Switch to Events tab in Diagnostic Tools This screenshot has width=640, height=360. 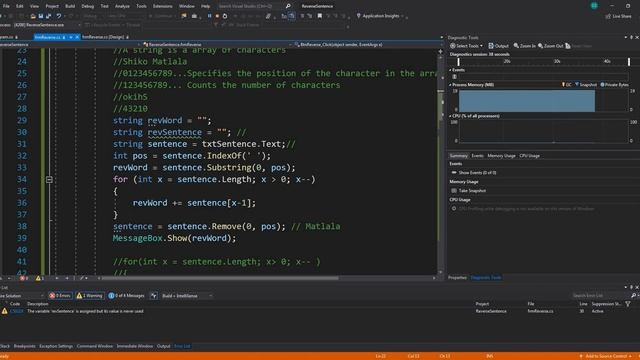[477, 156]
